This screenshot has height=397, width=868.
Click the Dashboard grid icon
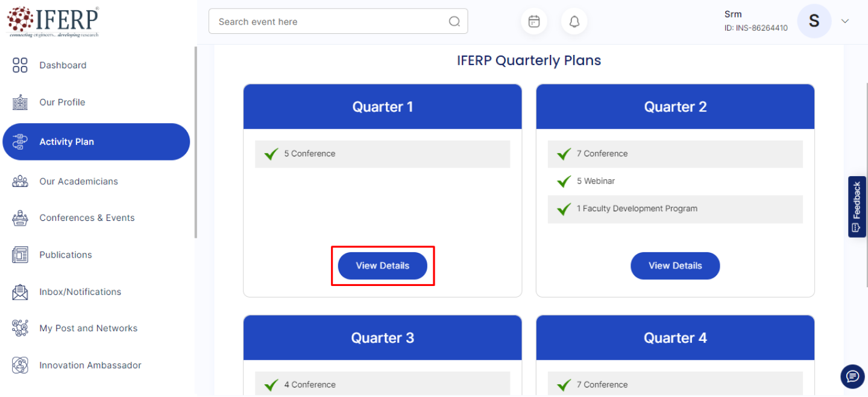click(x=20, y=65)
